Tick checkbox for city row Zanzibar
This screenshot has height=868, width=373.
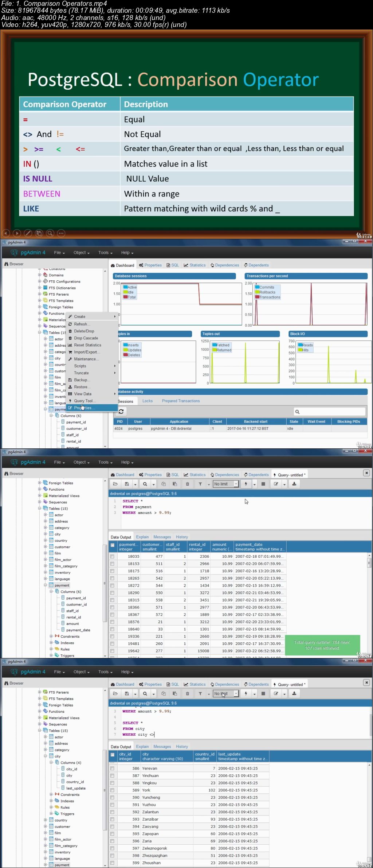click(112, 819)
